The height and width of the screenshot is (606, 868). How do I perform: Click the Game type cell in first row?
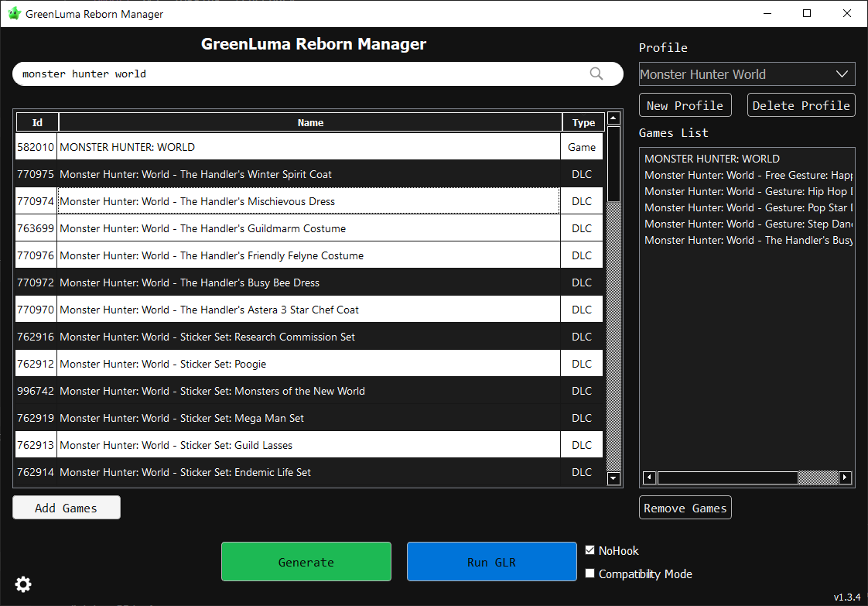pyautogui.click(x=582, y=147)
